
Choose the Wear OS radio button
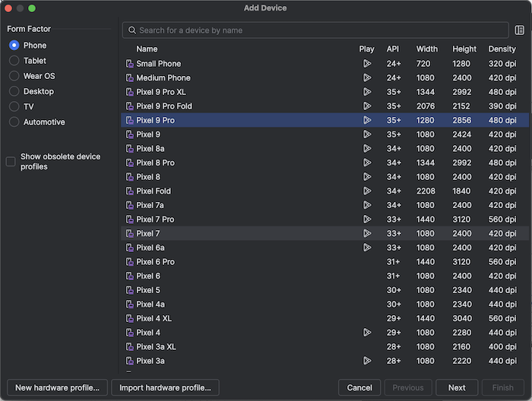pyautogui.click(x=14, y=76)
